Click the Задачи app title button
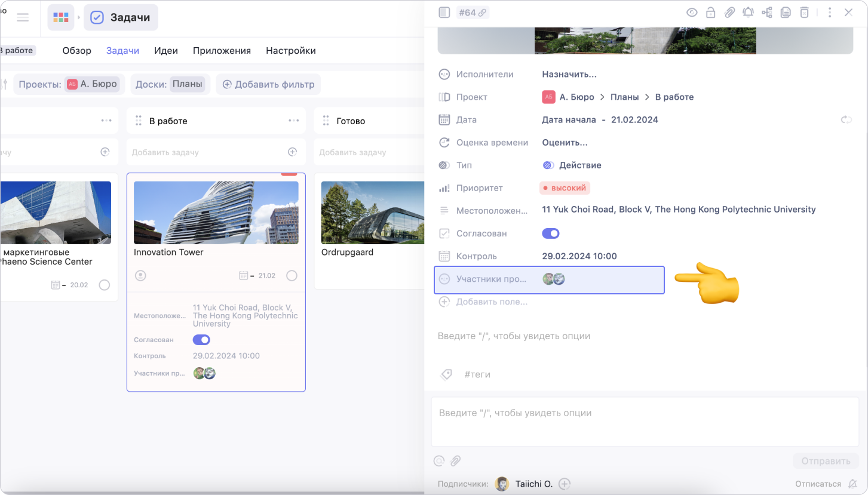 [121, 17]
